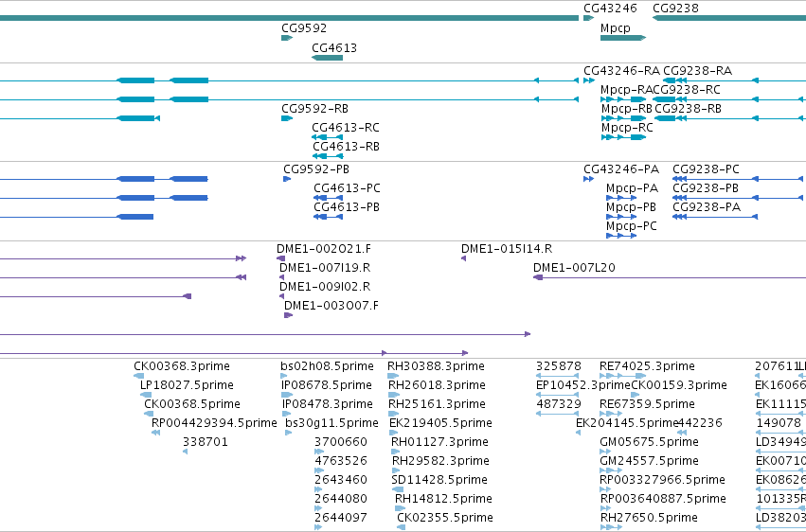Click EST label 338701
This screenshot has width=806, height=532.
point(206,442)
